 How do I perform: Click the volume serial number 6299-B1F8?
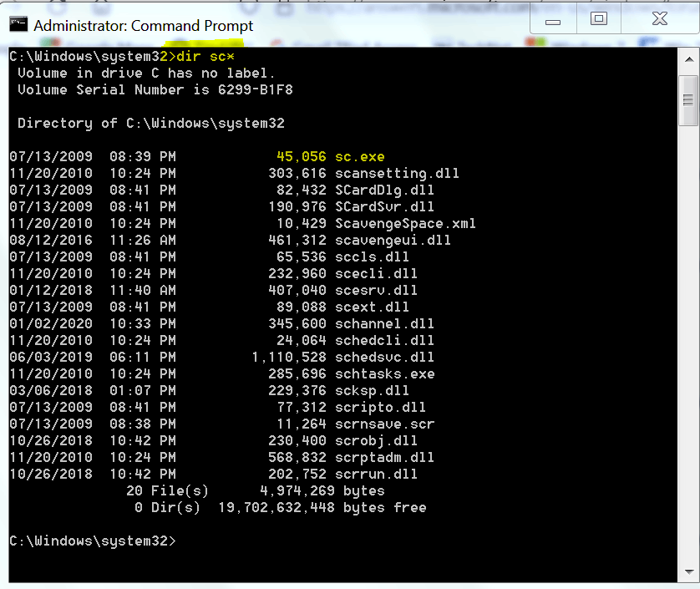(x=256, y=89)
